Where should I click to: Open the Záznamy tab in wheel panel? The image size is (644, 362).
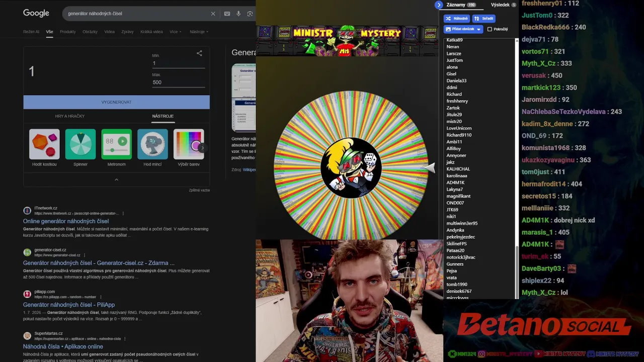pyautogui.click(x=461, y=5)
